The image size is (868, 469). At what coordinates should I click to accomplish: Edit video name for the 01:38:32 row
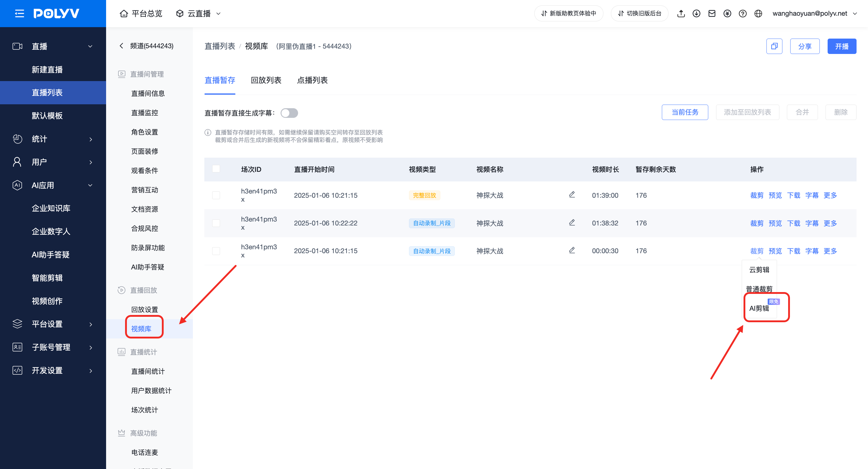coord(572,223)
